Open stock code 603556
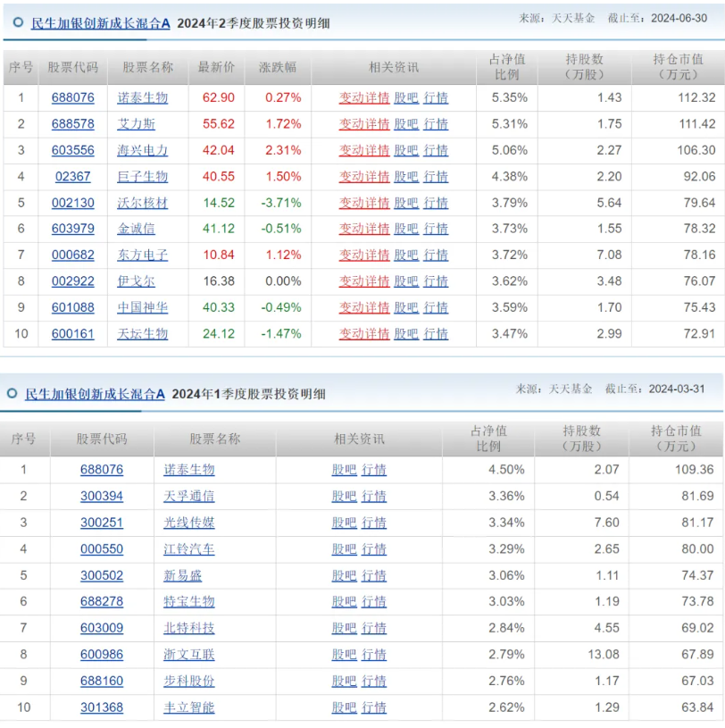The image size is (725, 728). [73, 150]
